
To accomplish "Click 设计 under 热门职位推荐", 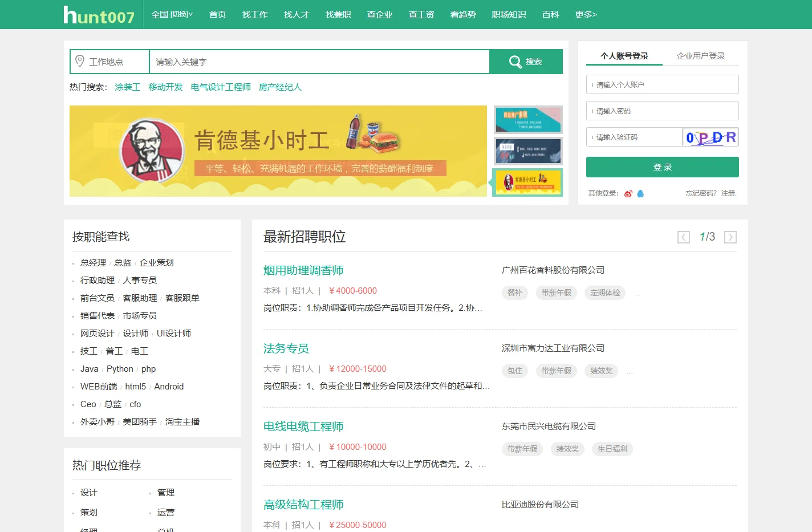I will [x=89, y=493].
